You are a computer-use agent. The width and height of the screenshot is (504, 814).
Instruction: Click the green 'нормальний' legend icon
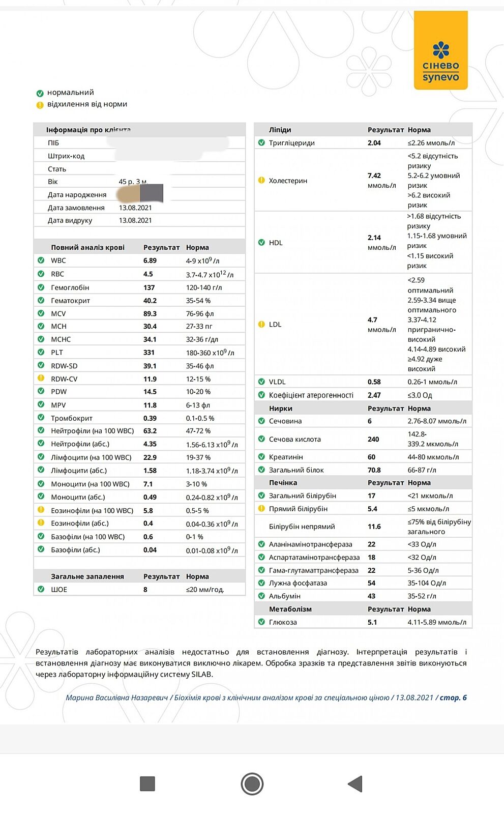pyautogui.click(x=40, y=93)
